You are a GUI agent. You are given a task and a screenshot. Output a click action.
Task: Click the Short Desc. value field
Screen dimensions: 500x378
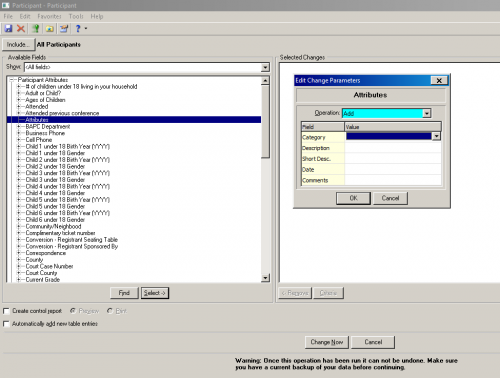click(393, 158)
